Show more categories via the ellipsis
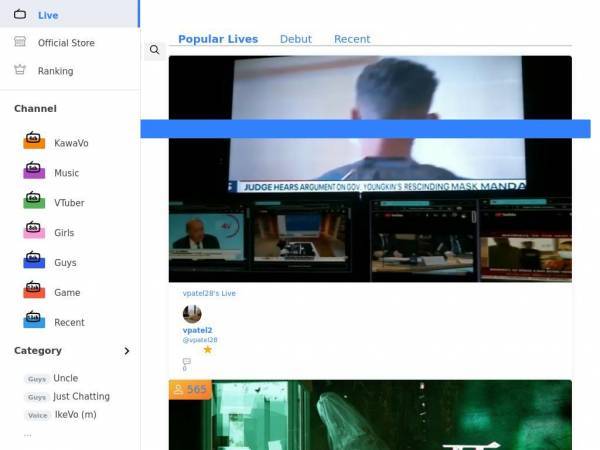 tap(28, 435)
